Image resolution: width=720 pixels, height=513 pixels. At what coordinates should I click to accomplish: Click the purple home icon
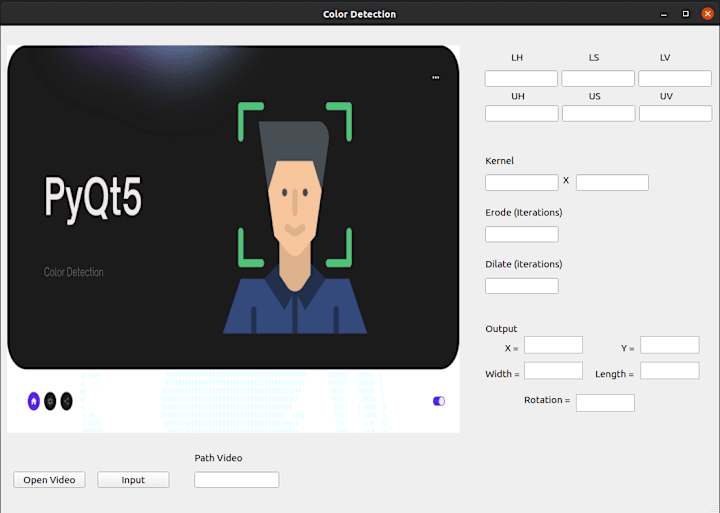(x=34, y=401)
